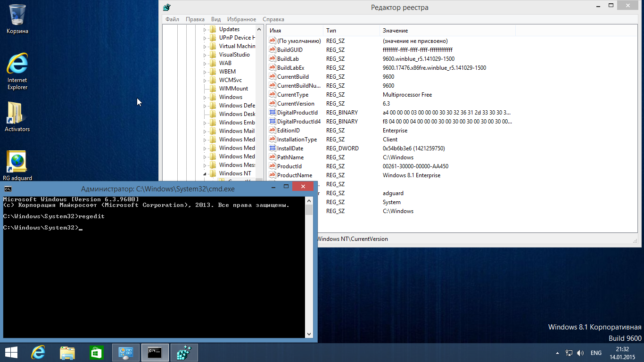
Task: Click the Имя column header
Action: (295, 31)
